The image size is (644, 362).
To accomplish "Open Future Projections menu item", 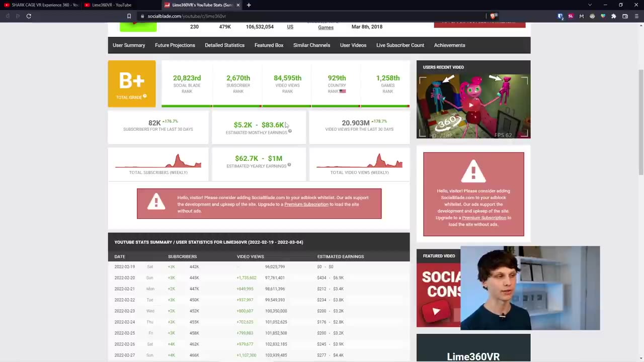I will tap(175, 45).
